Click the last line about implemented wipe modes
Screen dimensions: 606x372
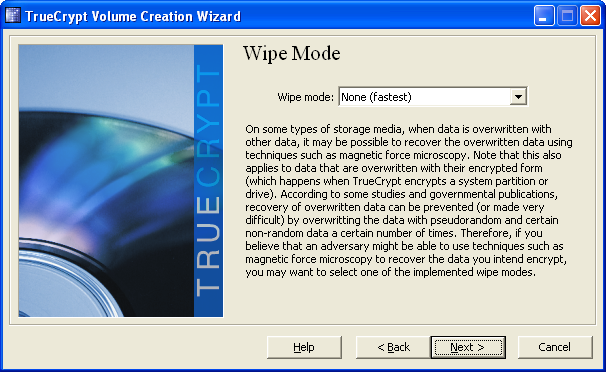(x=391, y=272)
